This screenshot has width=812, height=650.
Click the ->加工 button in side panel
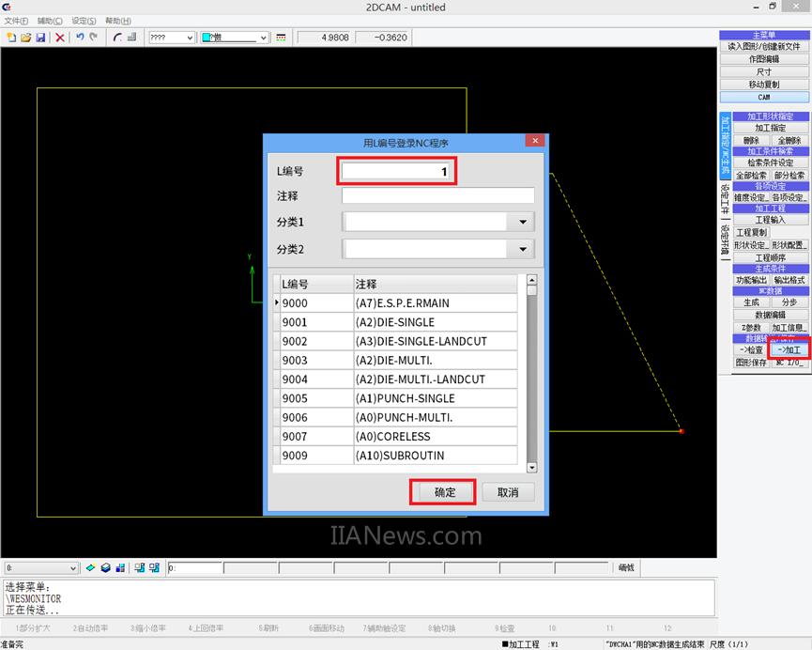[789, 349]
